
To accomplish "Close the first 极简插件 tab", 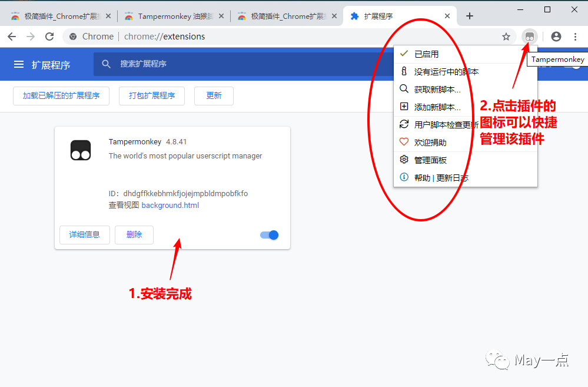I will click(108, 16).
